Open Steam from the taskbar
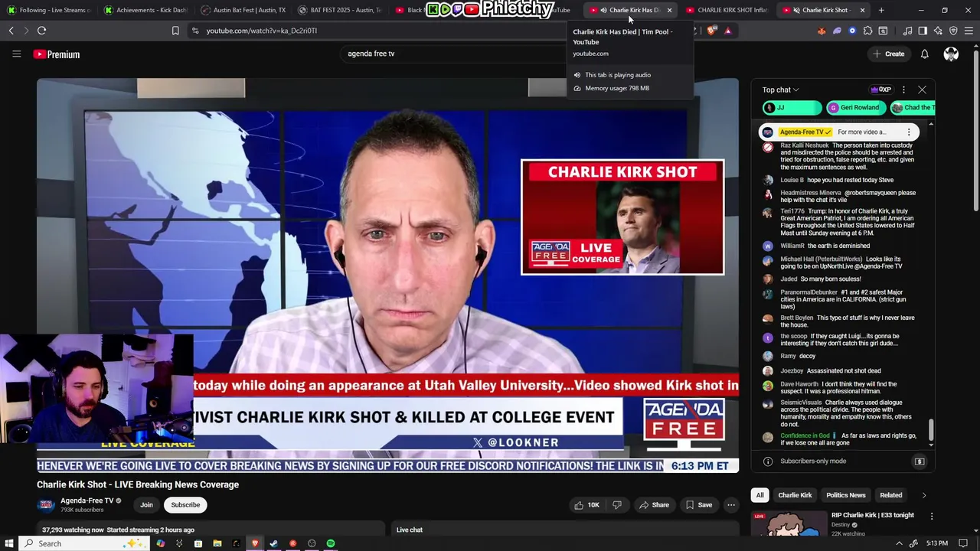The image size is (980, 551). tap(274, 543)
